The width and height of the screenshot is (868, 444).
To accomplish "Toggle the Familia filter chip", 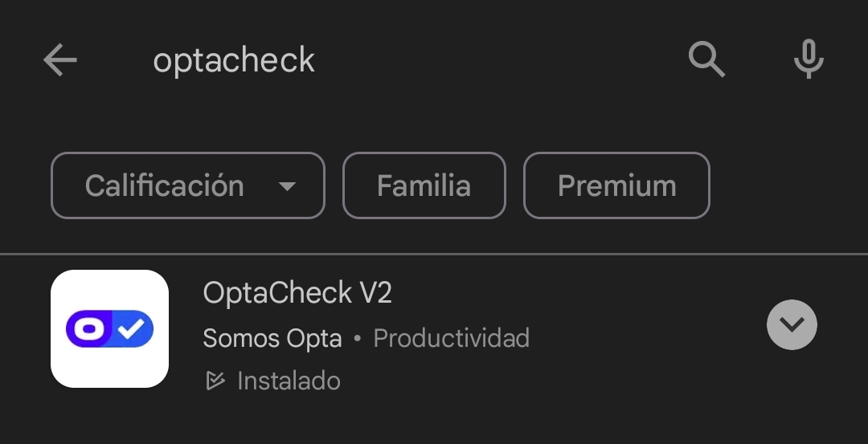I will click(424, 186).
